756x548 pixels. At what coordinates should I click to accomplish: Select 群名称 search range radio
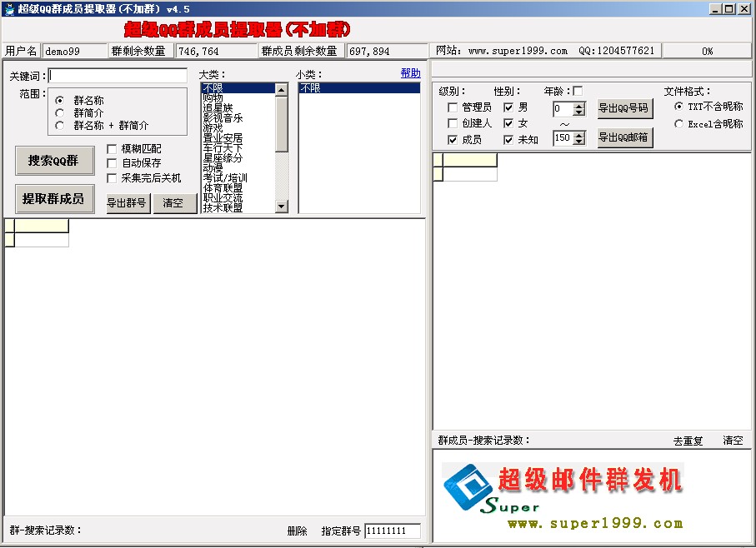tap(60, 100)
